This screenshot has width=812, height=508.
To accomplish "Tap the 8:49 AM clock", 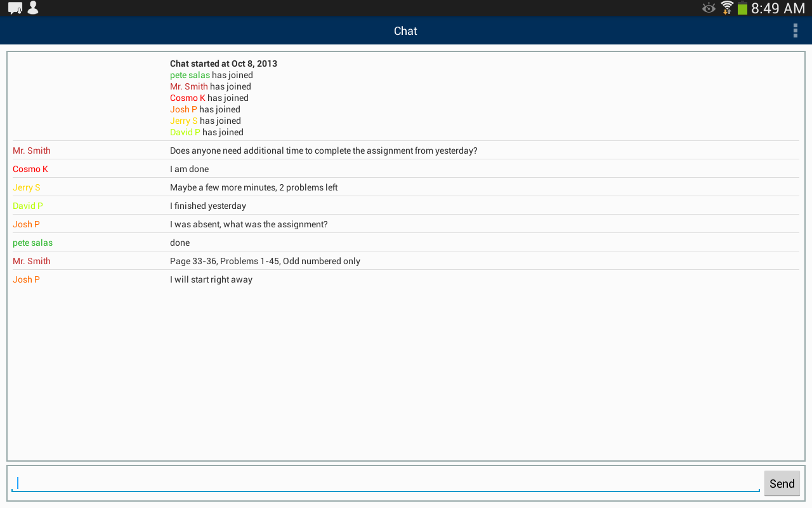I will [x=778, y=8].
